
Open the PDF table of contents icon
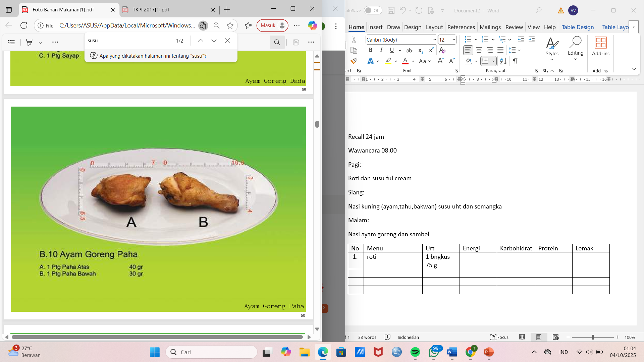coord(11,42)
